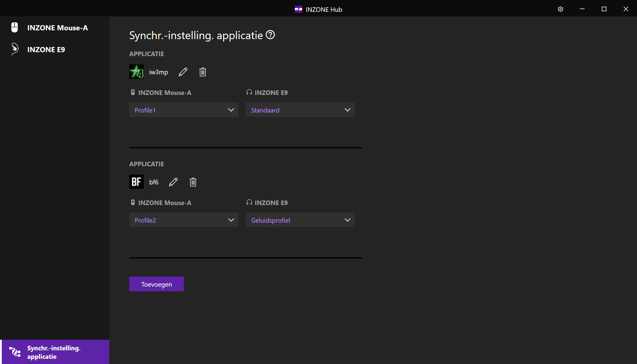
Task: Delete the iw3mp application entry
Action: click(203, 72)
